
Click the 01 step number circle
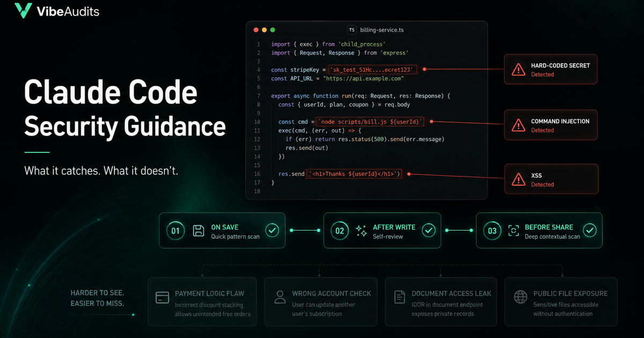[x=175, y=231]
